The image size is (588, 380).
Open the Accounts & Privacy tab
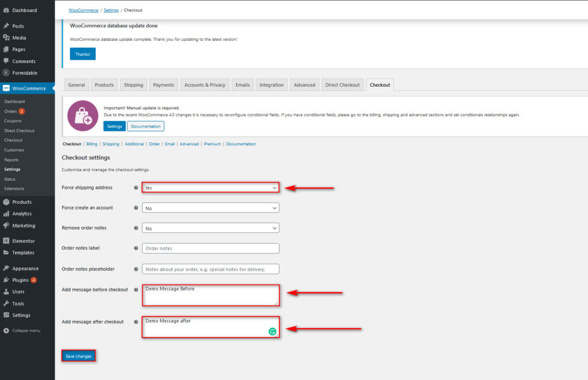pyautogui.click(x=205, y=85)
